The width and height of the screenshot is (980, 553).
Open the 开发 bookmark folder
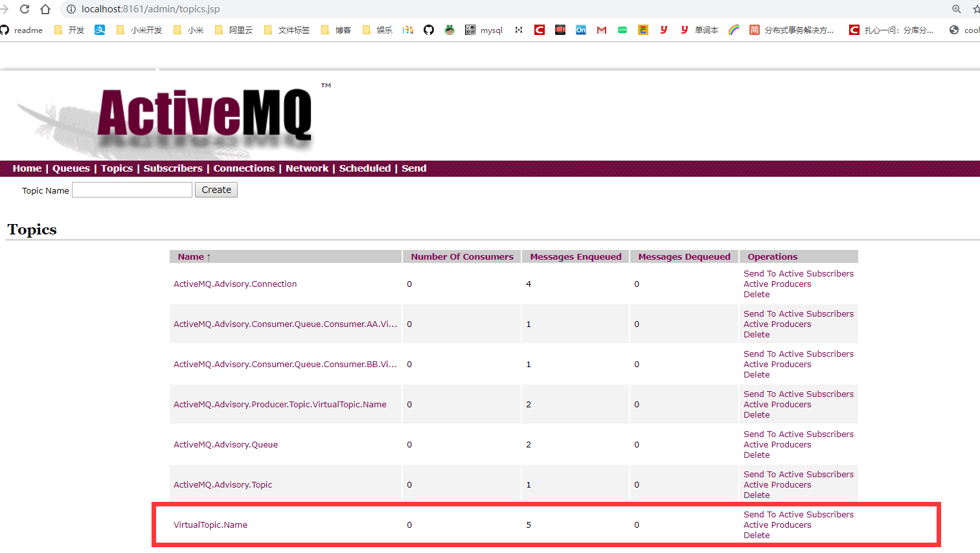click(69, 30)
